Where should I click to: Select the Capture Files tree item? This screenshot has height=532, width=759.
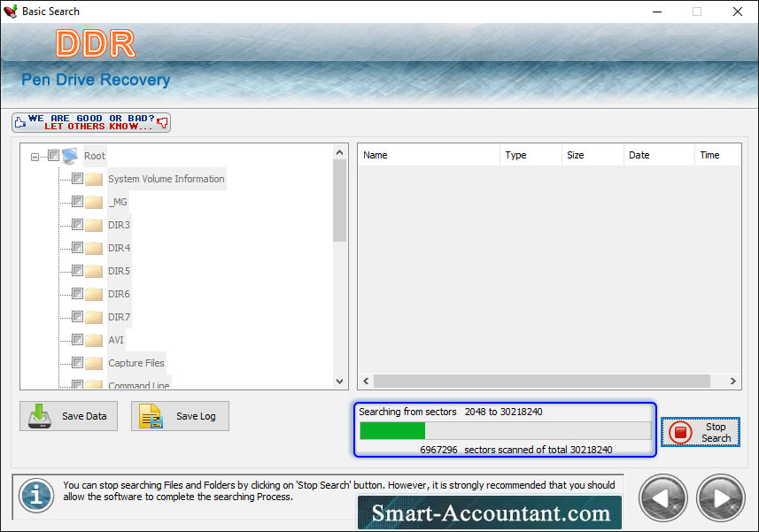point(136,363)
